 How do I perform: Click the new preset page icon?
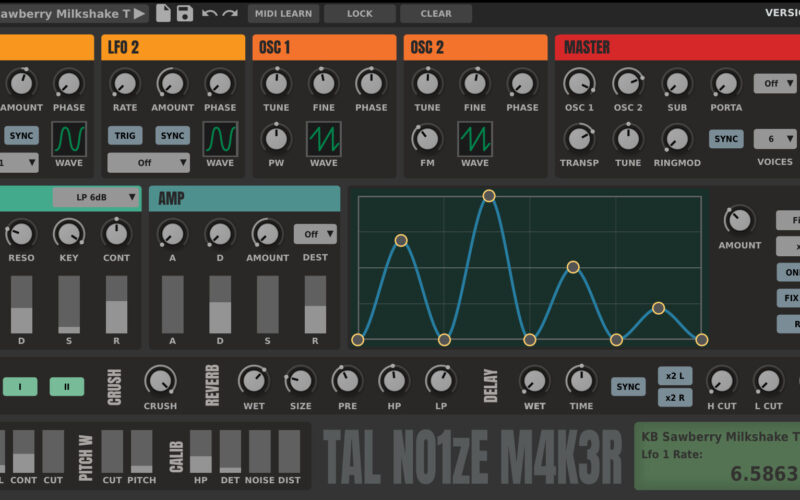(x=163, y=13)
